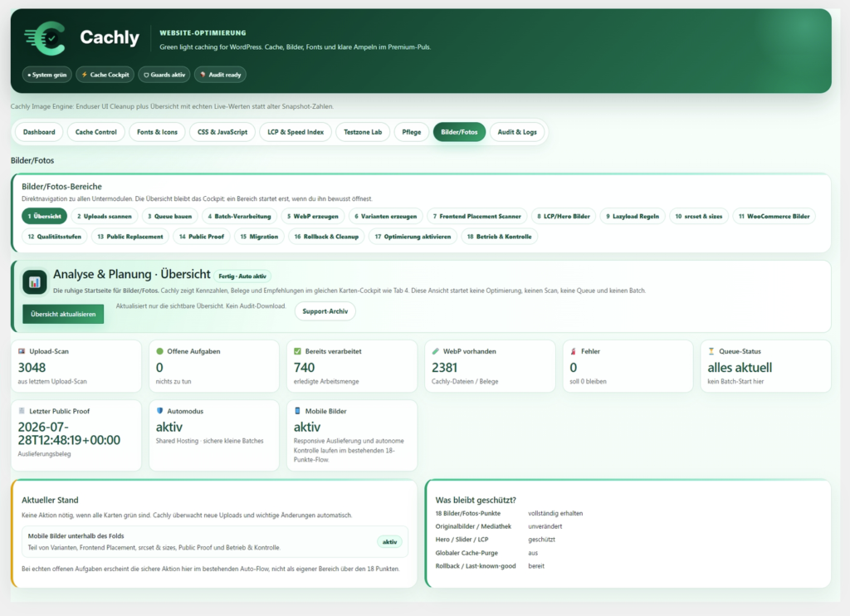Click the alles aktuell queue status
This screenshot has height=616, width=850.
coord(740,368)
